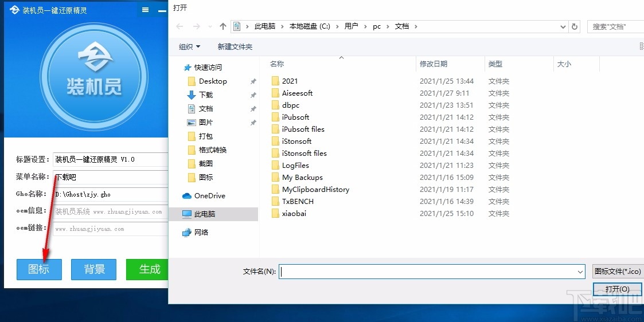Expand chevron after 此电脑 in path
644x322 pixels.
click(283, 27)
